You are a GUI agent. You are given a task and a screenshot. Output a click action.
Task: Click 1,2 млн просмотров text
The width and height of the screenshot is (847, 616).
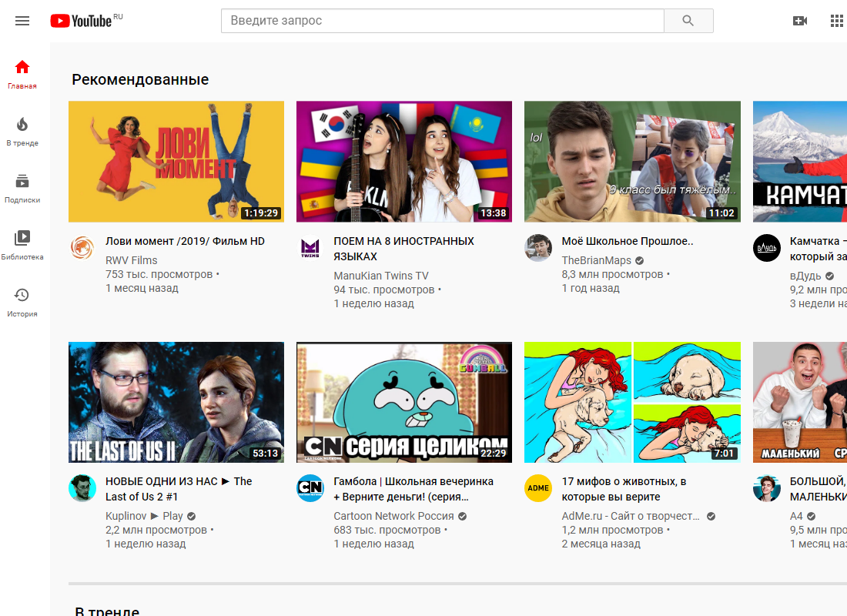(x=612, y=530)
